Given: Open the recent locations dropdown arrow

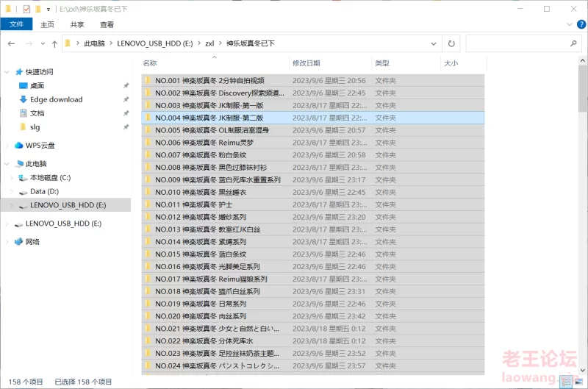Looking at the screenshot, I should point(43,44).
